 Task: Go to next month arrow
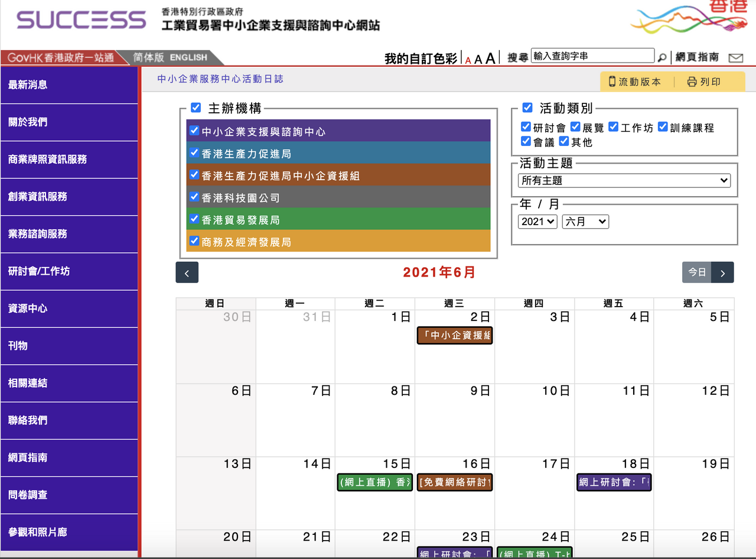pos(722,273)
